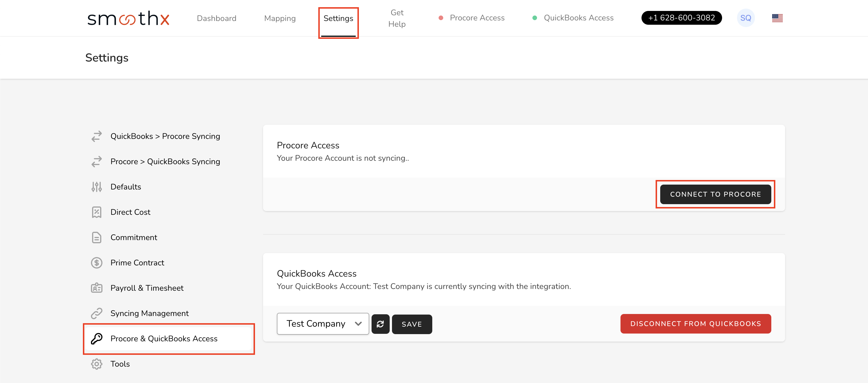Click the Syncing Management link icon
The height and width of the screenshot is (383, 868).
(97, 313)
